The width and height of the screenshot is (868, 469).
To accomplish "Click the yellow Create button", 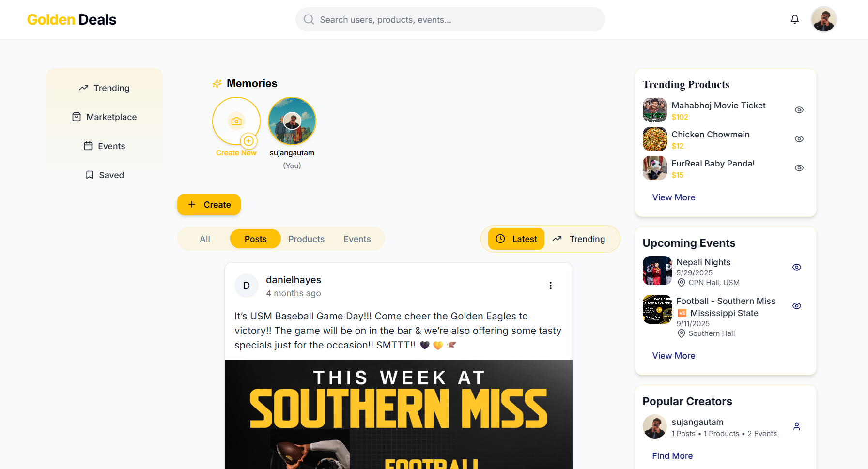I will click(x=209, y=205).
